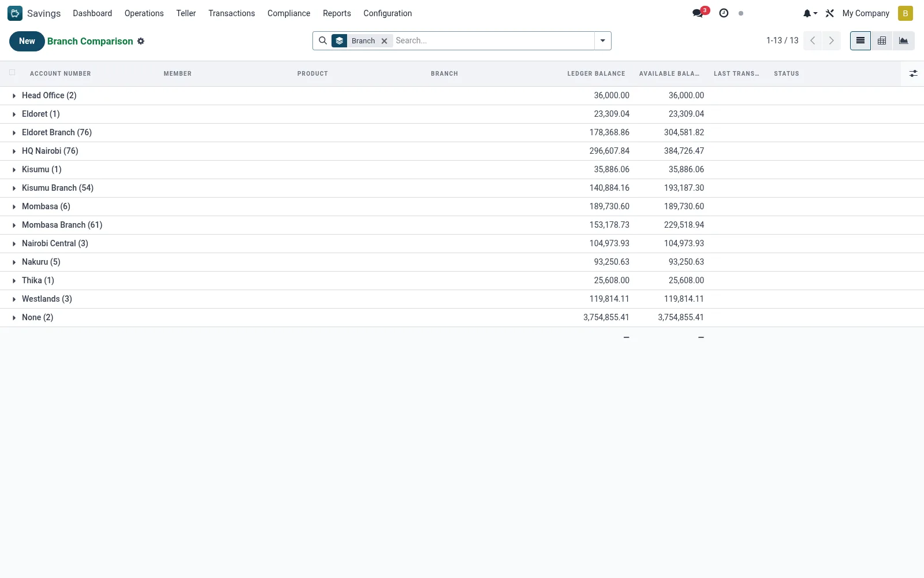Screen dimensions: 924x578
Task: Click ledger balance 140,884.16 value
Action: coord(610,188)
